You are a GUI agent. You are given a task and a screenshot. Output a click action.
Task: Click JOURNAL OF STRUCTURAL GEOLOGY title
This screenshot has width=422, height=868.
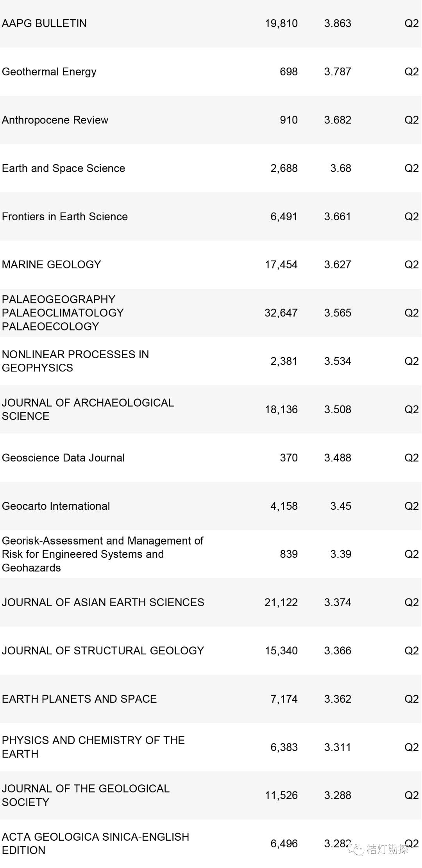(103, 650)
